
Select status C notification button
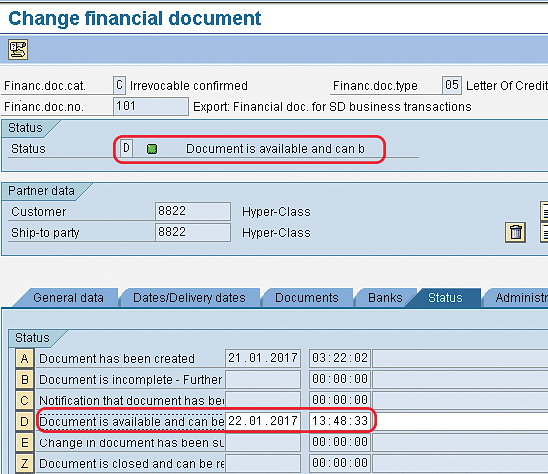pos(24,401)
